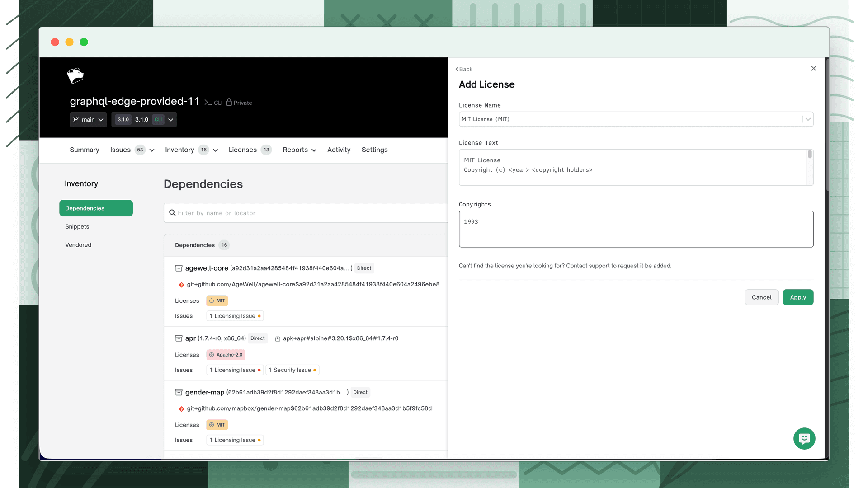Select Vendored in Inventory sidebar
The width and height of the screenshot is (868, 488).
(78, 245)
